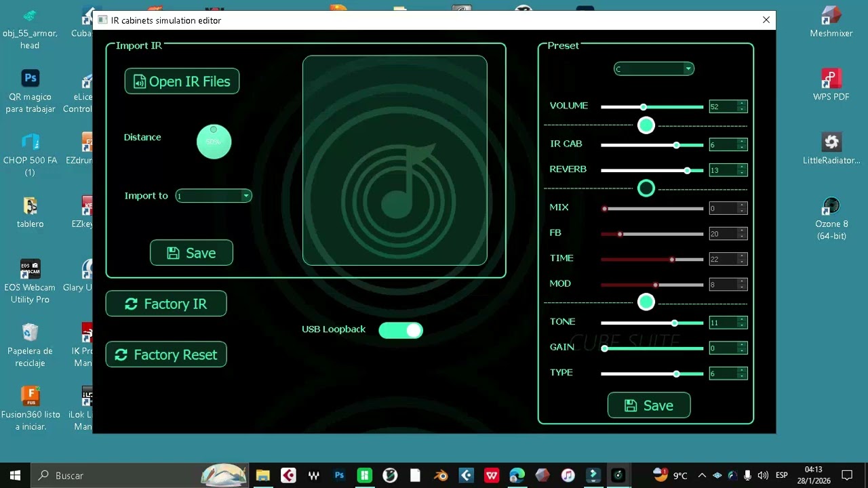This screenshot has height=488, width=868.
Task: Select the obj_55_armor head desktop icon
Action: (30, 28)
